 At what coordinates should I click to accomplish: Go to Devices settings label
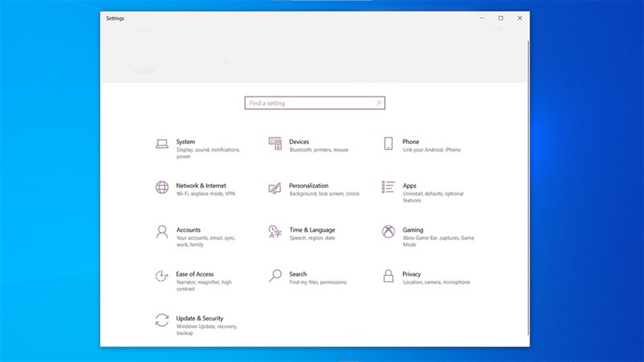(x=299, y=142)
